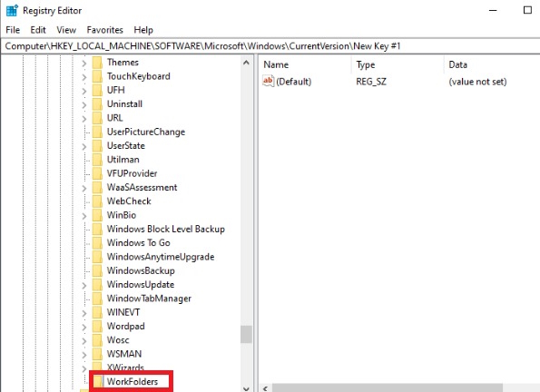
Task: Select the UserPictureChange key label
Action: tap(146, 132)
